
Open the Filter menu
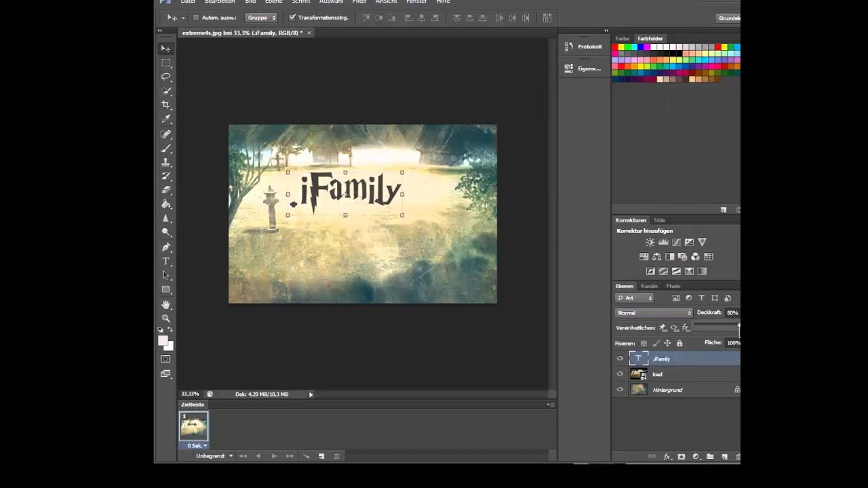359,2
